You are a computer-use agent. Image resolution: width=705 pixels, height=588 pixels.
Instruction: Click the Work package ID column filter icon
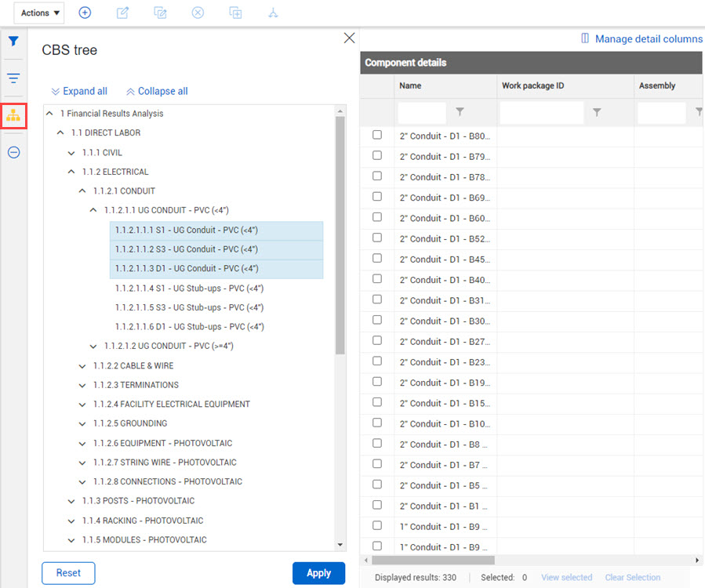click(x=597, y=113)
